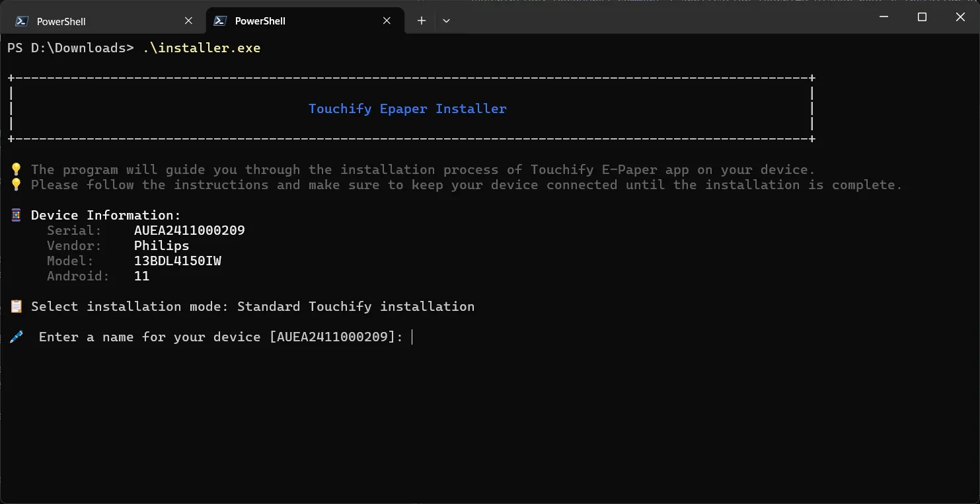This screenshot has width=980, height=504.
Task: Click the Android version value "11"
Action: tap(142, 276)
